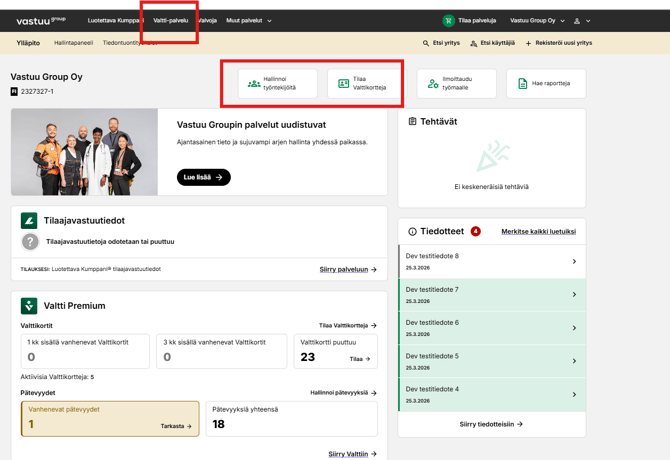This screenshot has height=460, width=670.
Task: Click the Ilmoittaudu työmaalle icon
Action: pos(433,84)
